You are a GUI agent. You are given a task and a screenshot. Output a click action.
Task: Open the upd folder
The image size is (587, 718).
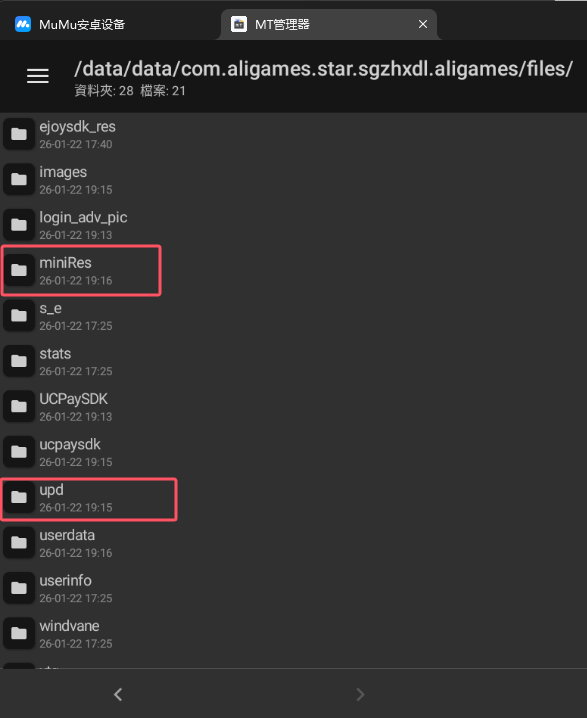[294, 498]
